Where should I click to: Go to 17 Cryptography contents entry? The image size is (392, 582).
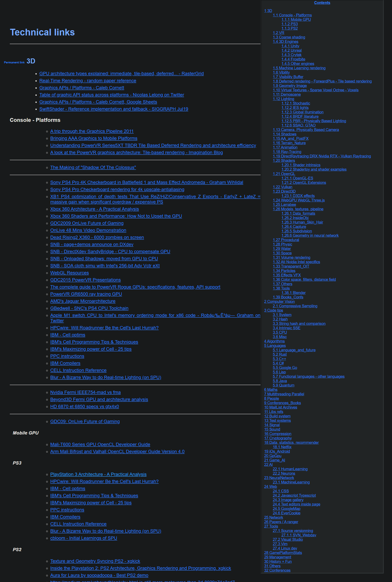[278, 438]
